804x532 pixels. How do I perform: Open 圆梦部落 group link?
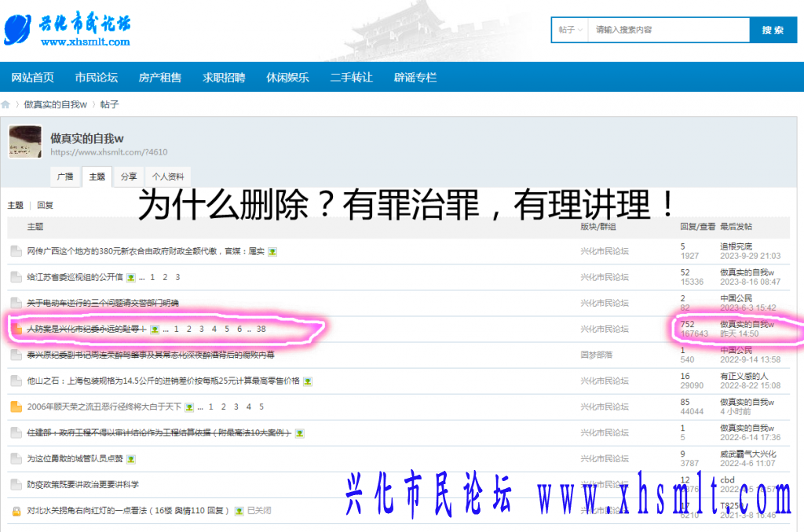(597, 355)
